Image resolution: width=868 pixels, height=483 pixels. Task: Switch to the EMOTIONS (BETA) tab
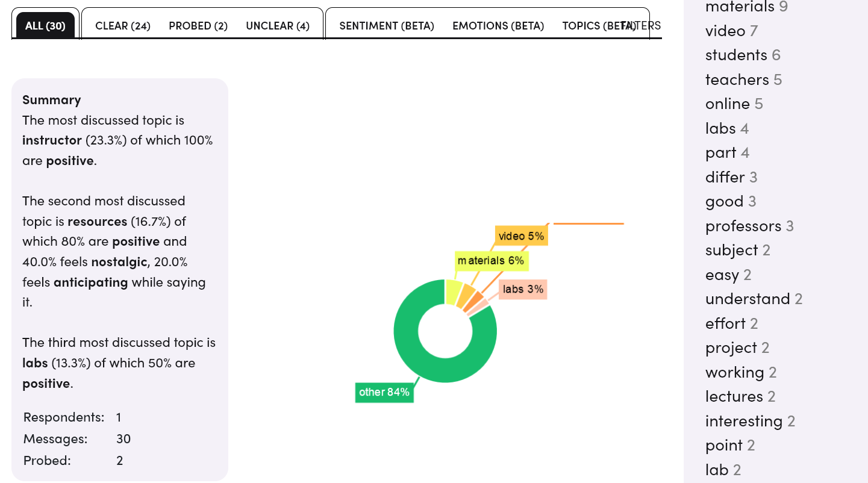click(498, 26)
